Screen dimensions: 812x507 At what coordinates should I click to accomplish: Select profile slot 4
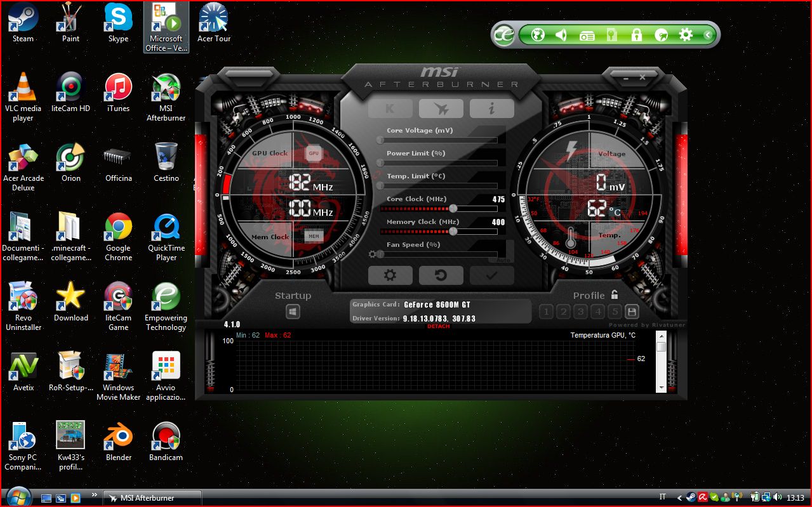click(597, 312)
